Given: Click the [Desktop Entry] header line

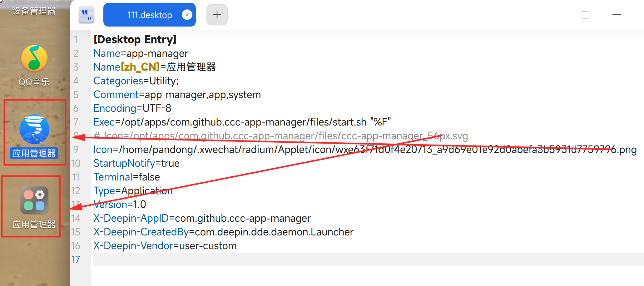Looking at the screenshot, I should (135, 39).
